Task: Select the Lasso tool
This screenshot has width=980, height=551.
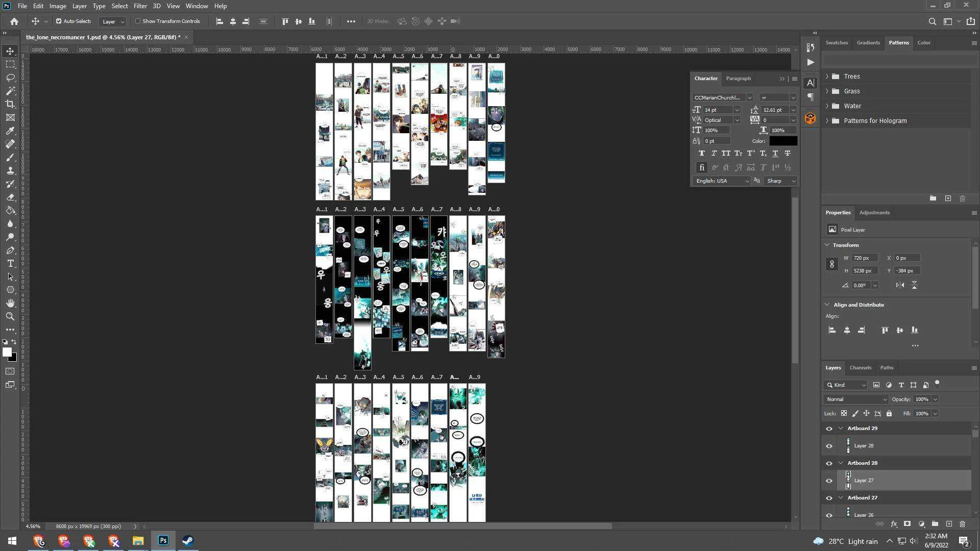Action: pyautogui.click(x=10, y=78)
